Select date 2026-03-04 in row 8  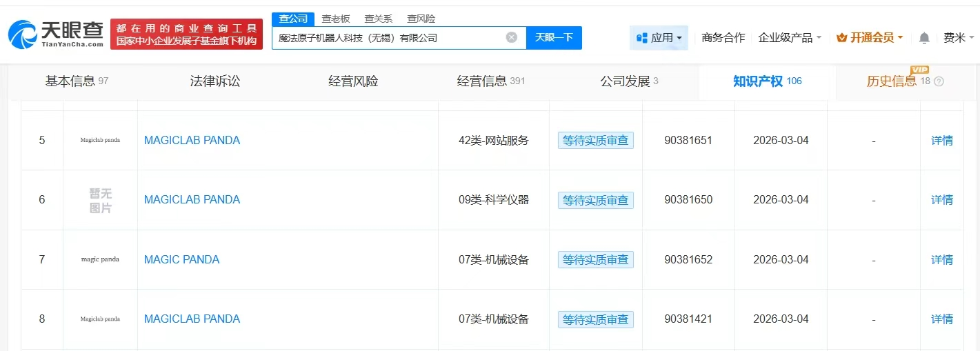pos(781,319)
